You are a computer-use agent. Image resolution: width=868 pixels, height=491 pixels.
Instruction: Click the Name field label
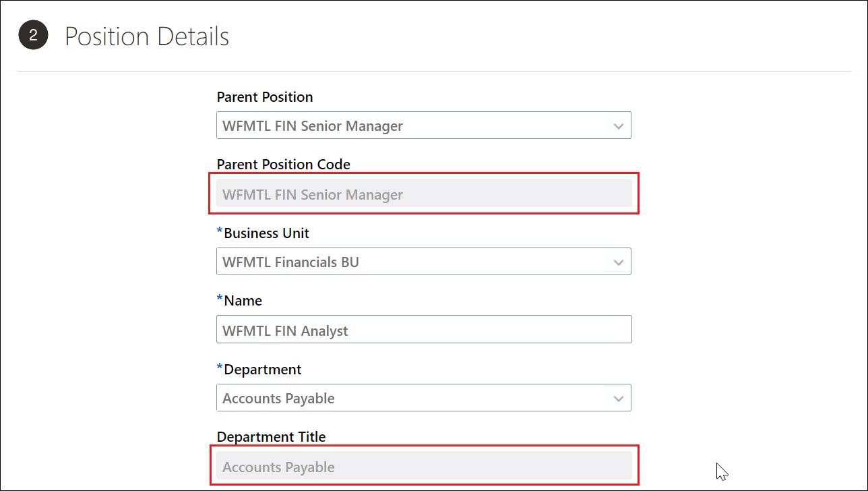coord(243,301)
